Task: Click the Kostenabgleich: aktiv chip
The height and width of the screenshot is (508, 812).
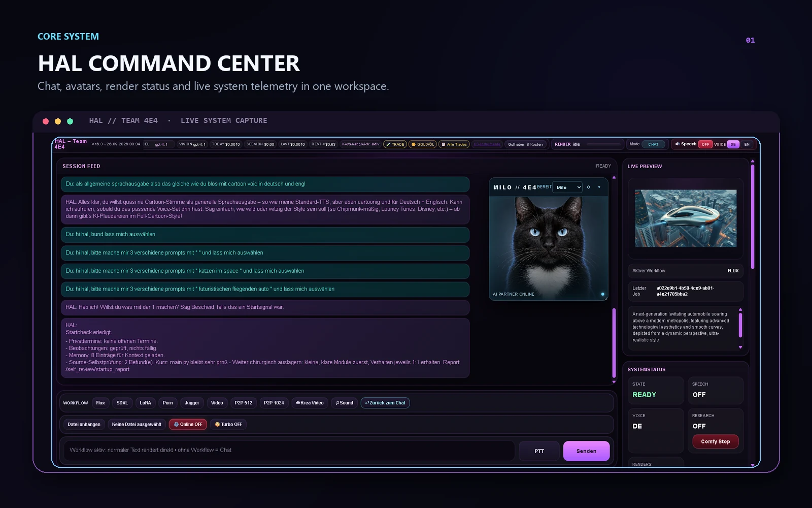Action: point(360,144)
